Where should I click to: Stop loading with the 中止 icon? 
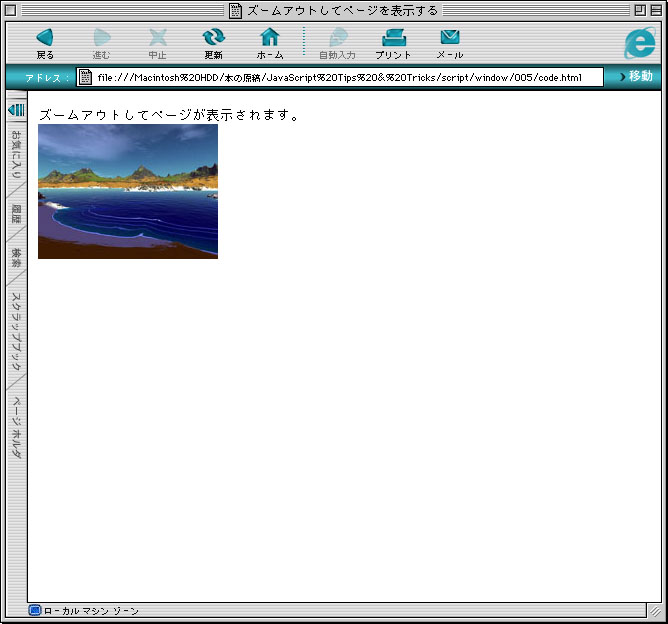[x=158, y=37]
